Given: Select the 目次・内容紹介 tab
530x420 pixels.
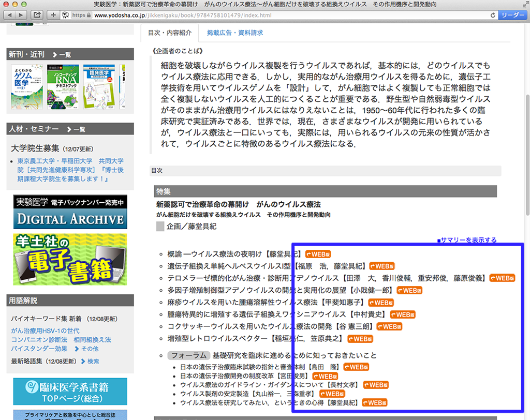Looking at the screenshot, I should point(169,33).
